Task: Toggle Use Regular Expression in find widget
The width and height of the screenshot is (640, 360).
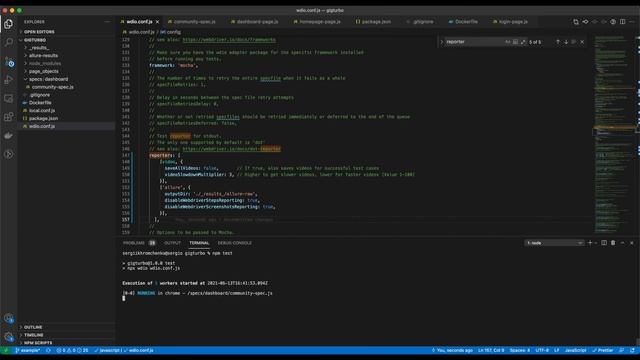Action: pyautogui.click(x=523, y=42)
